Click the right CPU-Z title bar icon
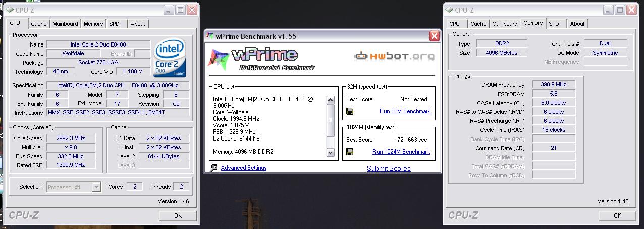Viewport: 644px width, 229px height. (450, 10)
